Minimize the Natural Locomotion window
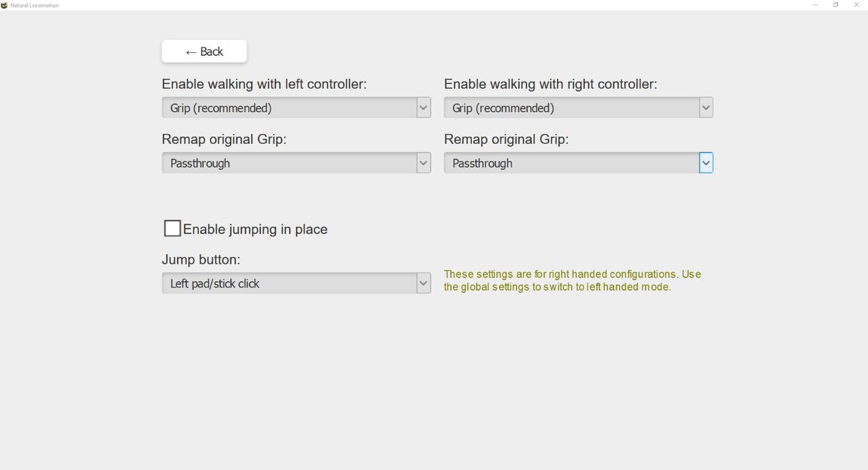The image size is (868, 470). (x=815, y=5)
